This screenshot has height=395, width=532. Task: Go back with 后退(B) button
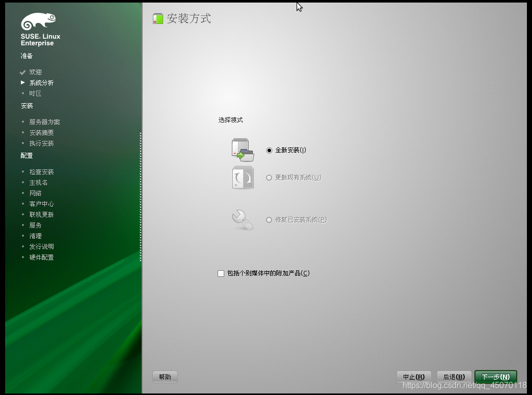[x=454, y=377]
